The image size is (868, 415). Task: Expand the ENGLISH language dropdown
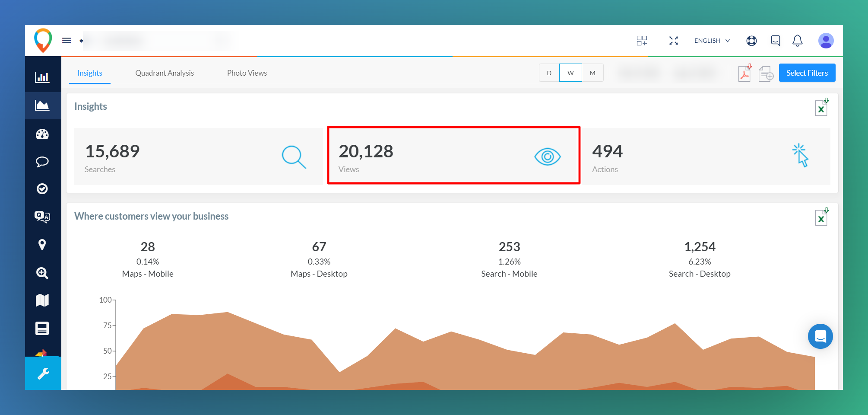(712, 41)
